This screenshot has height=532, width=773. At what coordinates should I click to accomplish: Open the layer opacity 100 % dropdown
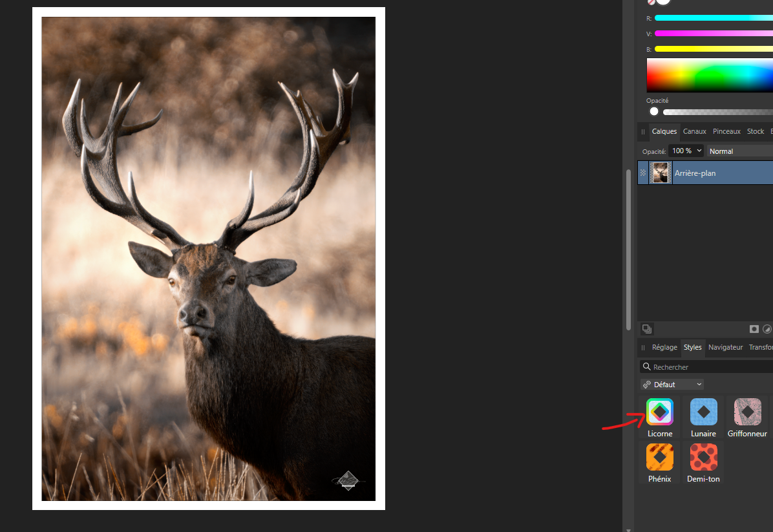(686, 151)
